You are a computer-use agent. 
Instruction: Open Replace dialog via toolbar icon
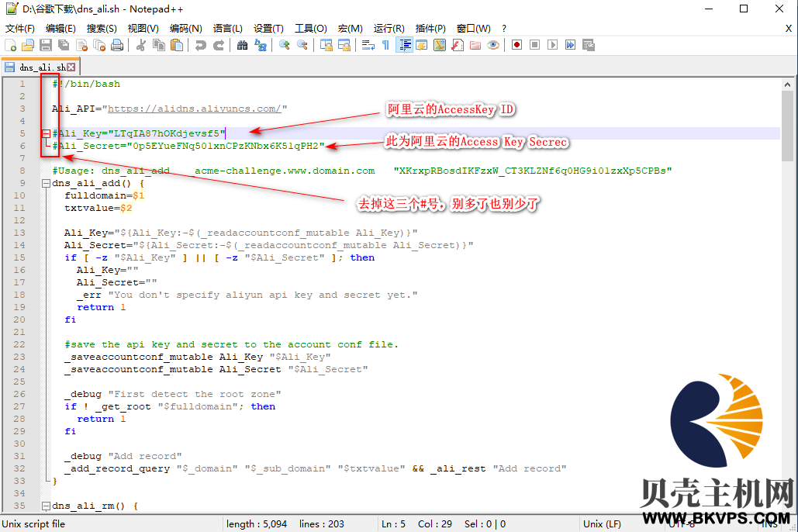pos(261,45)
